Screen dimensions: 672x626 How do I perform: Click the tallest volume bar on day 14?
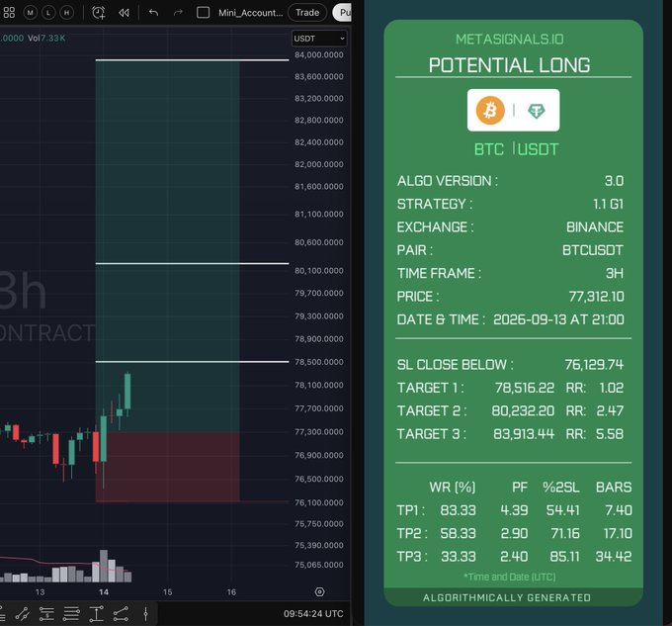pyautogui.click(x=104, y=566)
